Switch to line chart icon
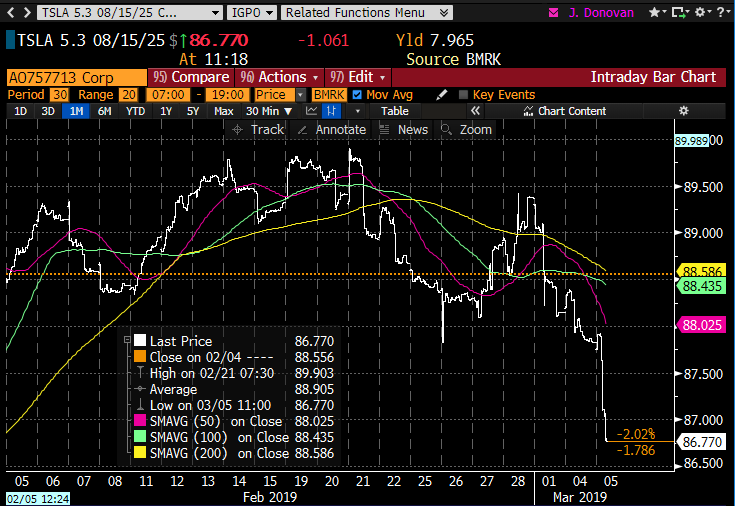 (x=311, y=111)
